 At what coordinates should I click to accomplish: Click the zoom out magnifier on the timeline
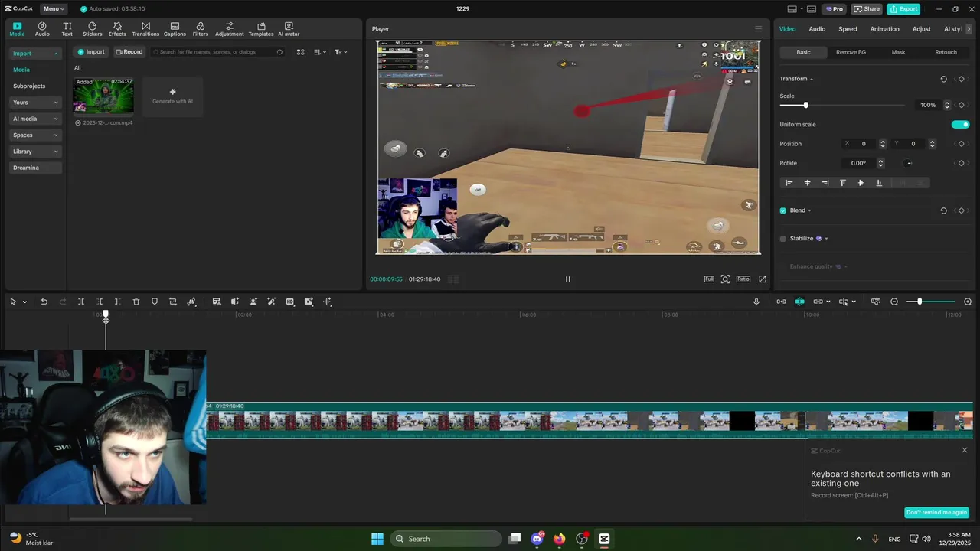894,302
